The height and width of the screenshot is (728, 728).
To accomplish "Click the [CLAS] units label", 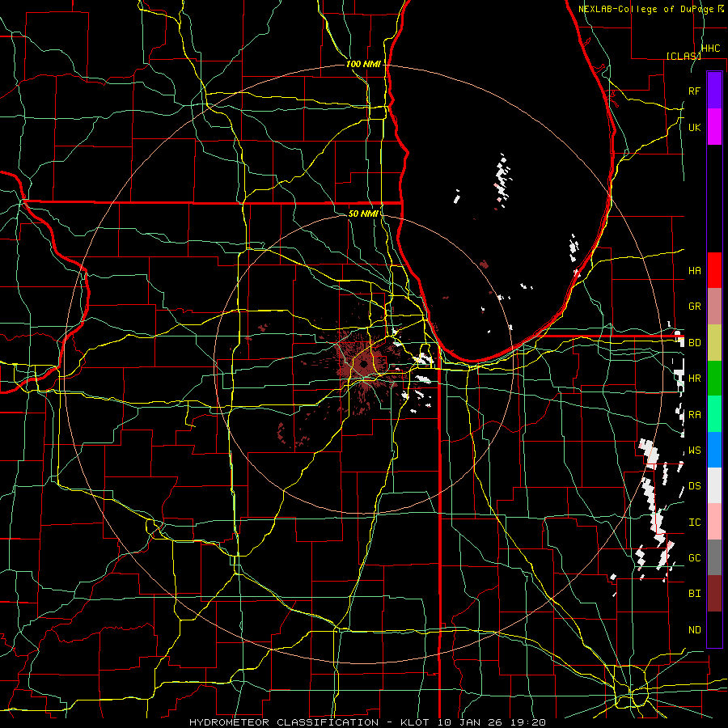I will coord(684,56).
